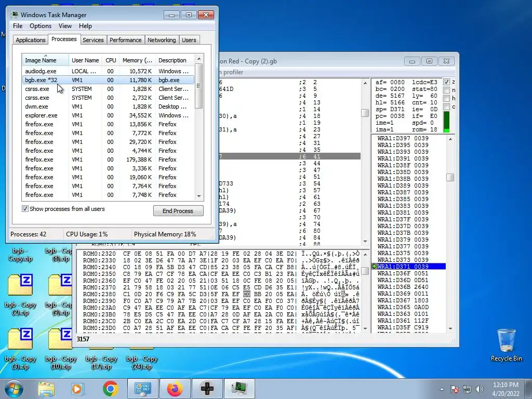Click the pc= 0038 register value
The width and height of the screenshot is (532, 399).
coord(390,116)
